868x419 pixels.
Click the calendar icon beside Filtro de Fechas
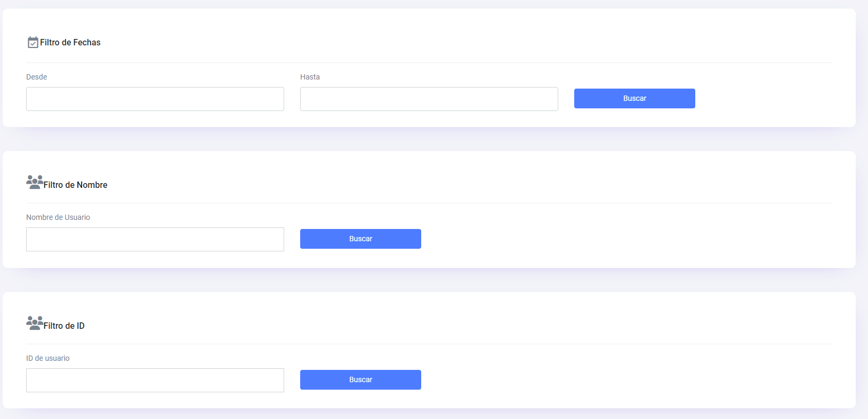click(x=33, y=42)
